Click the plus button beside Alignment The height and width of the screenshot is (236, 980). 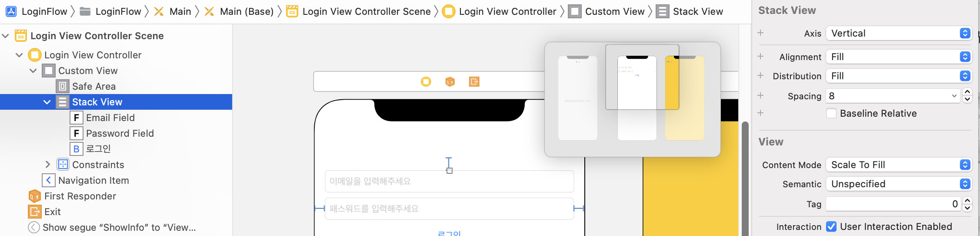(x=760, y=56)
